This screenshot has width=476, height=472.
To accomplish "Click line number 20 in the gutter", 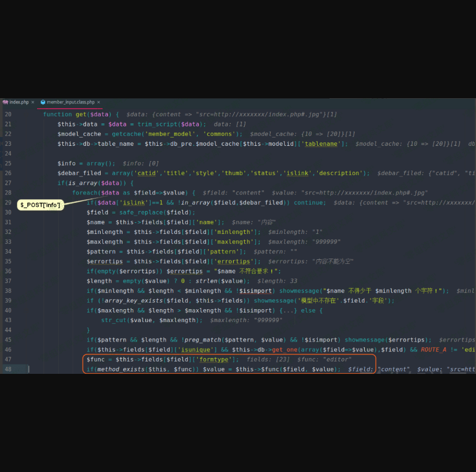I will pos(8,115).
